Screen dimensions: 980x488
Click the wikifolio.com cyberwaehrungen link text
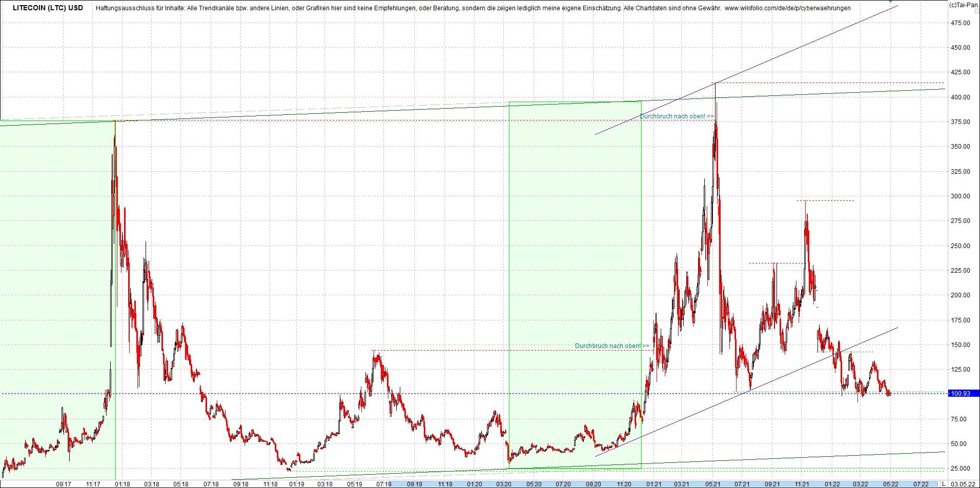[x=787, y=8]
